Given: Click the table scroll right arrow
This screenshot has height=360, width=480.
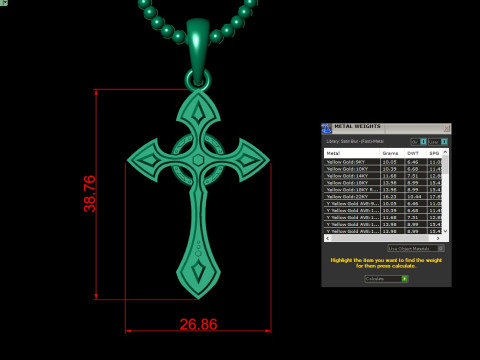Looking at the screenshot, I should [438, 238].
